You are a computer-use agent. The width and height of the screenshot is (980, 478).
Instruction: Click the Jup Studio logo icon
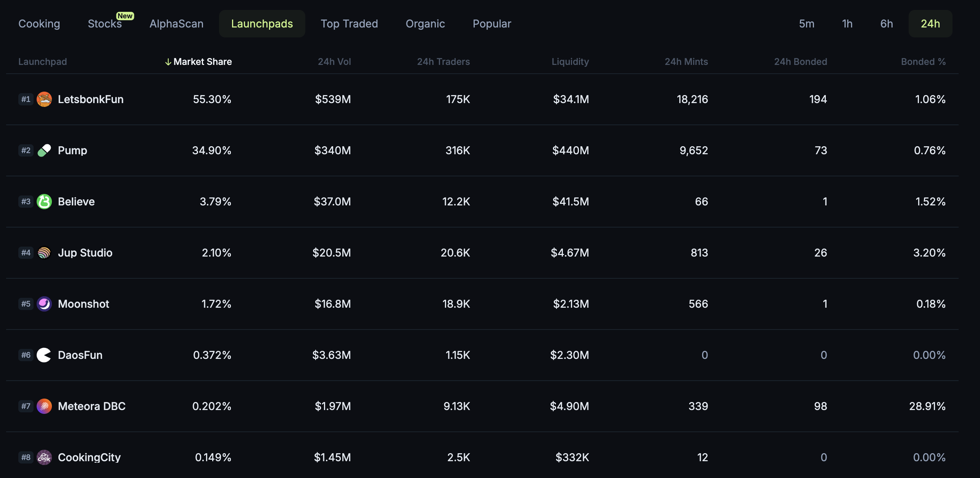[x=44, y=253]
